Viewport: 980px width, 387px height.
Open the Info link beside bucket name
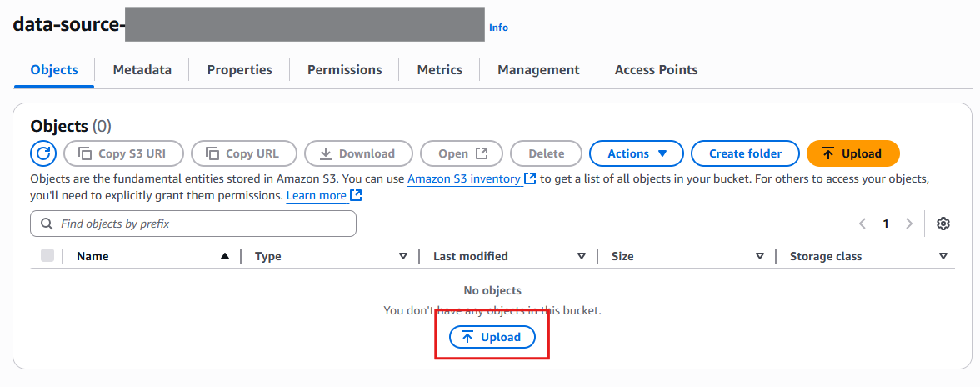tap(498, 28)
